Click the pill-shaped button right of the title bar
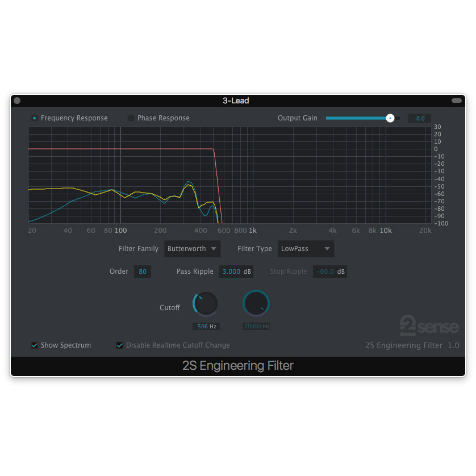Screen dimensions: 476x476 (x=457, y=101)
